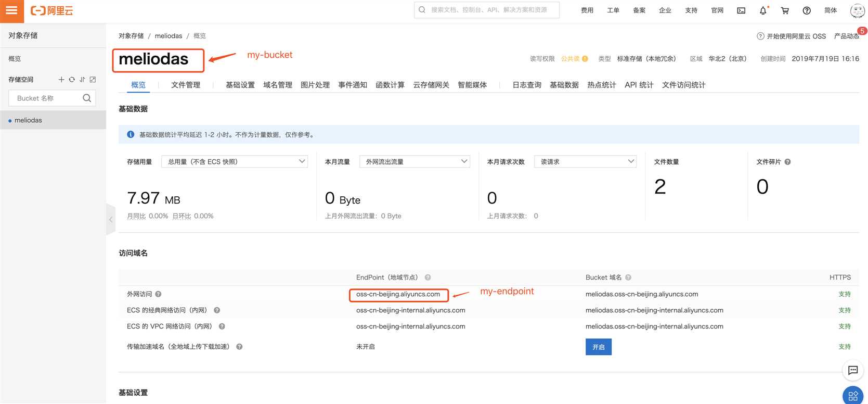Select meliodas bucket in sidebar list
The width and height of the screenshot is (868, 404).
(x=53, y=120)
